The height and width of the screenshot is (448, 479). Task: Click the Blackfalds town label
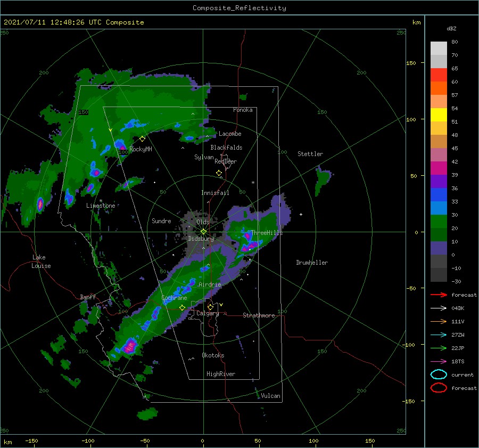coord(226,148)
